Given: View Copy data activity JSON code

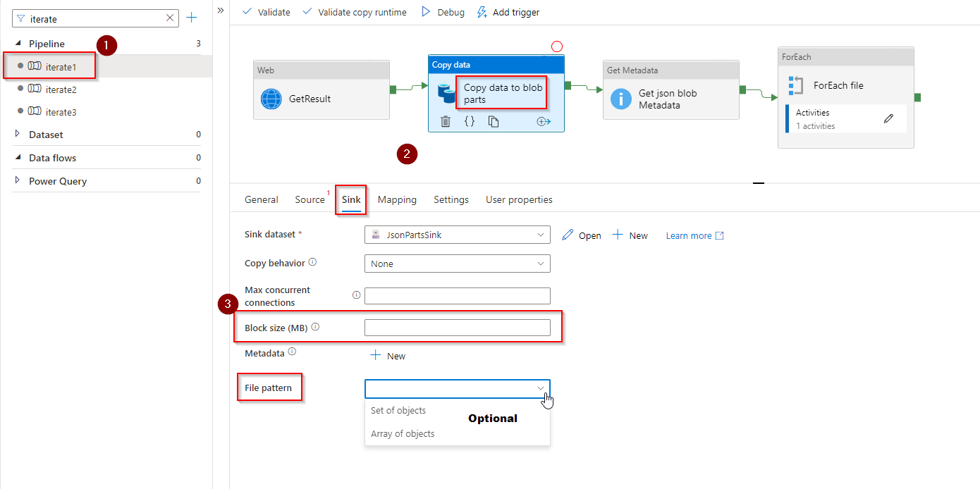Looking at the screenshot, I should 470,121.
